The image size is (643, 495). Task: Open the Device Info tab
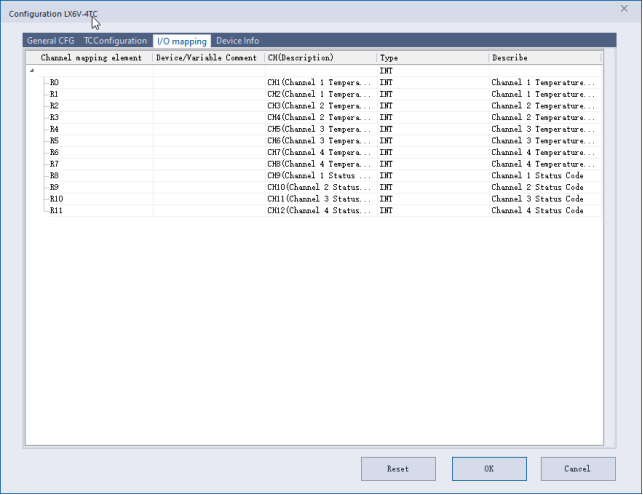[237, 41]
